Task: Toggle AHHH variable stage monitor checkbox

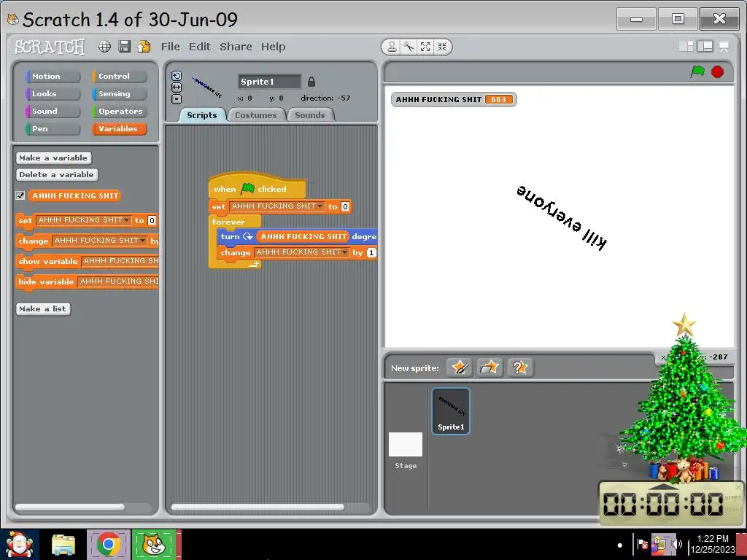Action: pyautogui.click(x=20, y=195)
